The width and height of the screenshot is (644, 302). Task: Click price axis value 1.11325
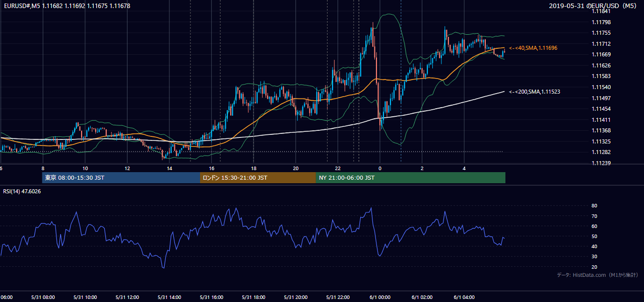click(602, 141)
